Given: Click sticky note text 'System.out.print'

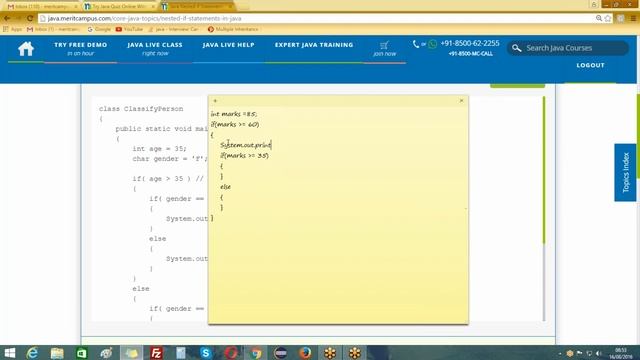Looking at the screenshot, I should [x=246, y=145].
